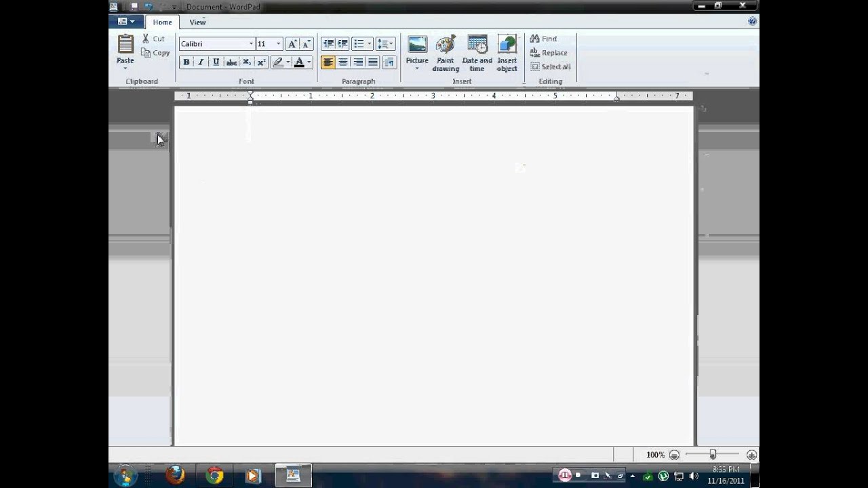Justify the text

pos(373,62)
